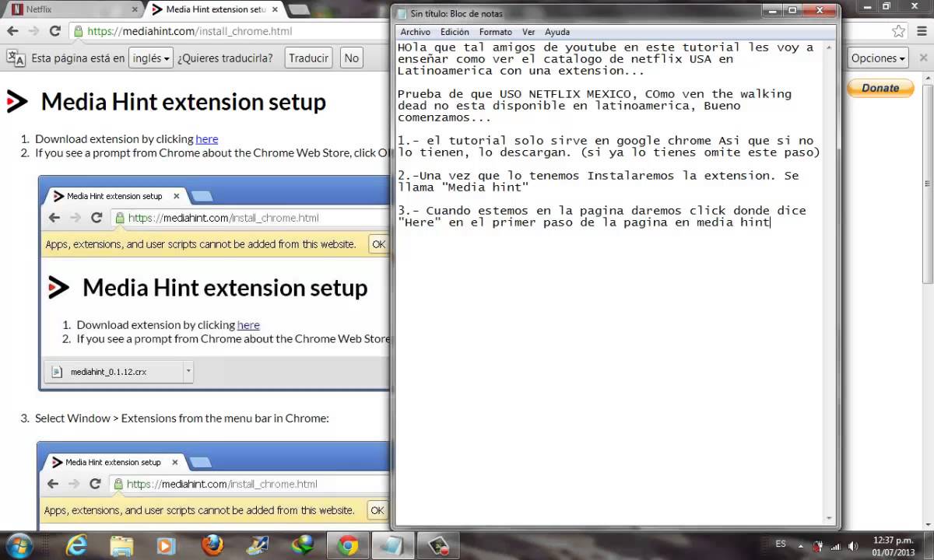
Task: Click after 'media hint' in Notepad text
Action: [x=770, y=222]
